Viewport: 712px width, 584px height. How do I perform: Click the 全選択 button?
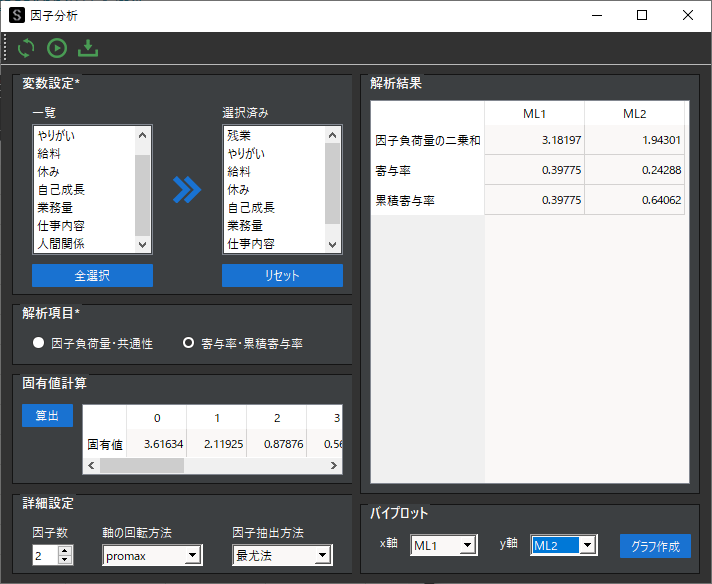click(x=92, y=275)
